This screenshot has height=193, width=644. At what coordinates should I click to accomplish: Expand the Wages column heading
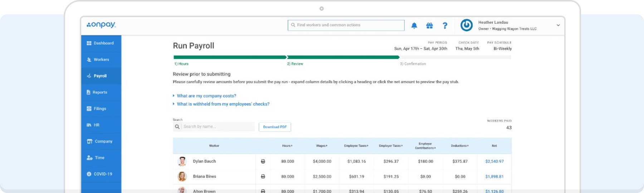(322, 146)
